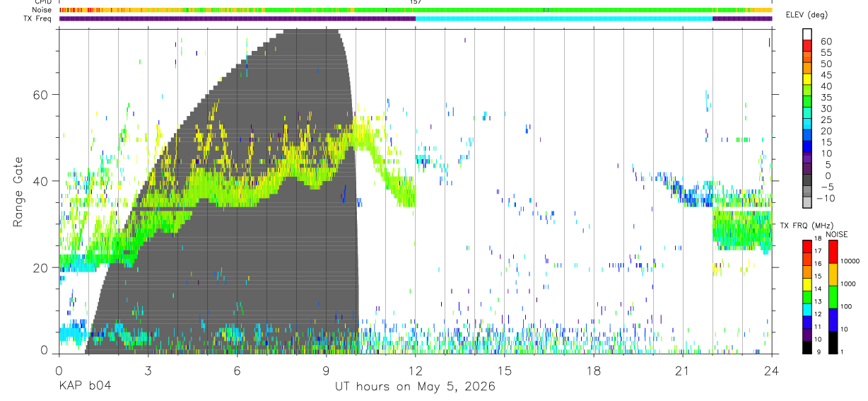Click the 'ELEV (deg)' legend title
This screenshot has height=401, width=868.
point(807,15)
